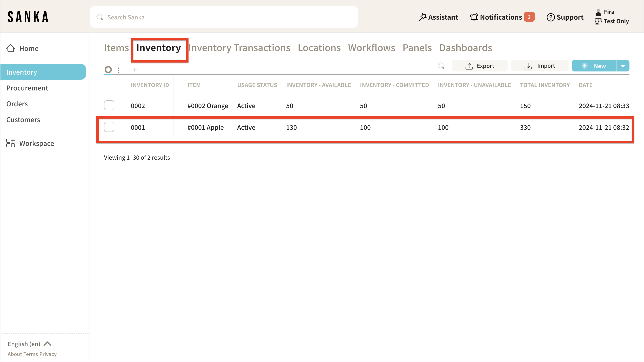Check the checkbox for inventory 0002 Orange
644x362 pixels.
pyautogui.click(x=109, y=105)
